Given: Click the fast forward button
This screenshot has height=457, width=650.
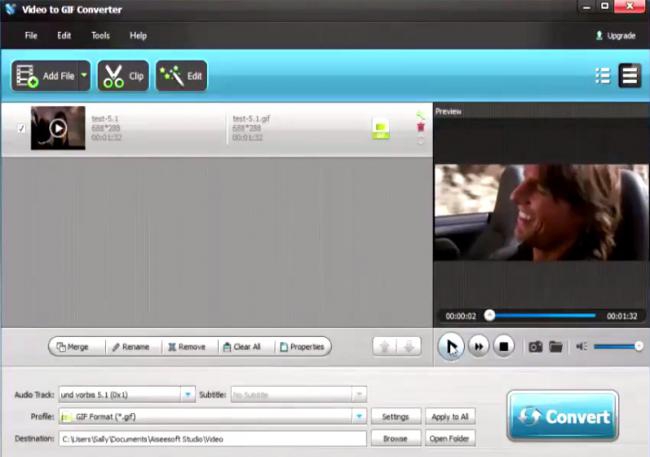Looking at the screenshot, I should [478, 346].
